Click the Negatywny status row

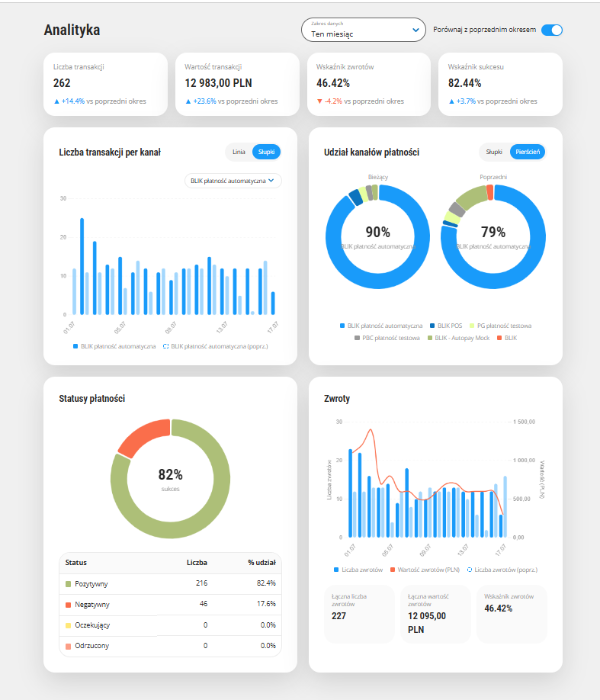170,605
